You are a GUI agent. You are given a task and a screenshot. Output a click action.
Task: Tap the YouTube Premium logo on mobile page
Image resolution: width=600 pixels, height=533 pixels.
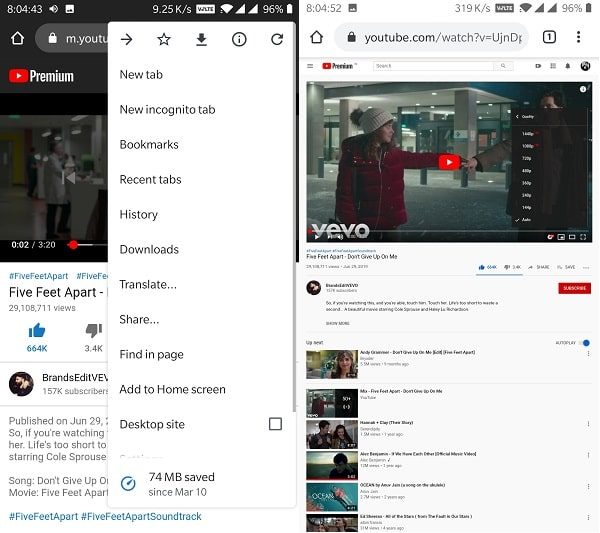(41, 76)
